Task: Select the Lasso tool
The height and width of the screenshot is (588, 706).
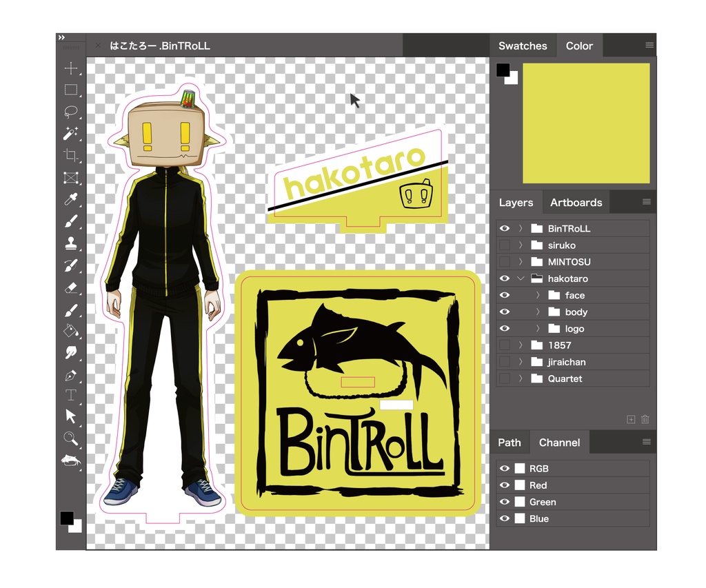Action: click(x=70, y=112)
